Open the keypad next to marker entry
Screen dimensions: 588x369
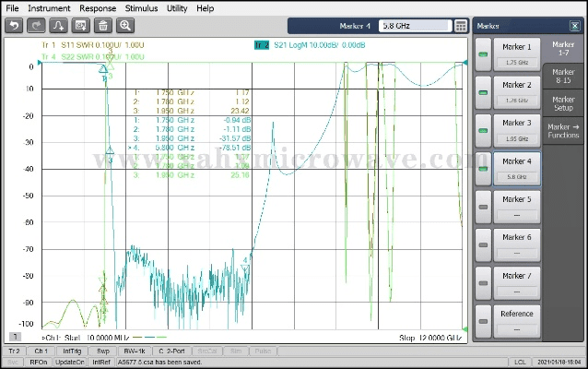461,26
